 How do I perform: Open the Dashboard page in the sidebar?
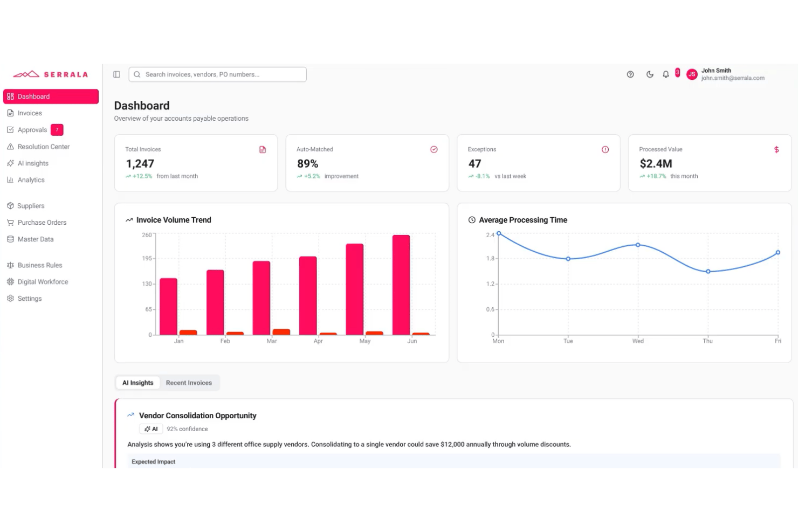51,96
